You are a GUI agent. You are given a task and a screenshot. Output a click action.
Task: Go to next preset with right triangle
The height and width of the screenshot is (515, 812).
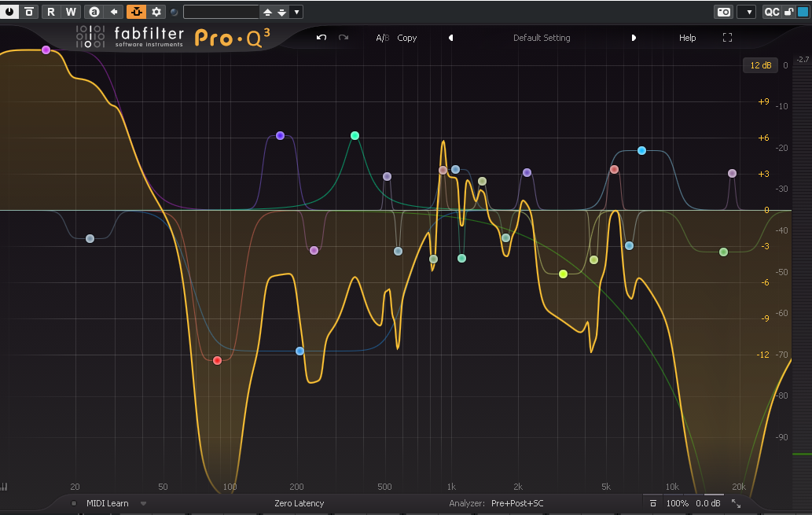pyautogui.click(x=634, y=38)
